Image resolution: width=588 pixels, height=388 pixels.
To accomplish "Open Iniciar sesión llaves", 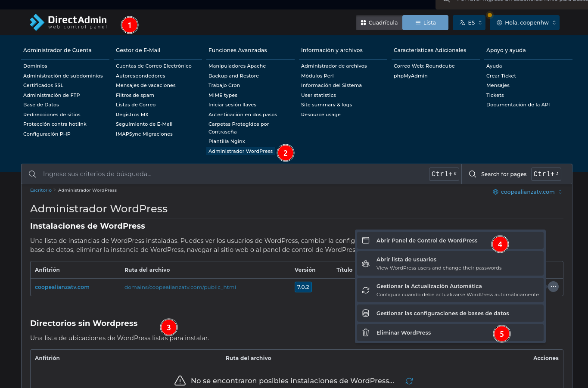I will [x=232, y=105].
